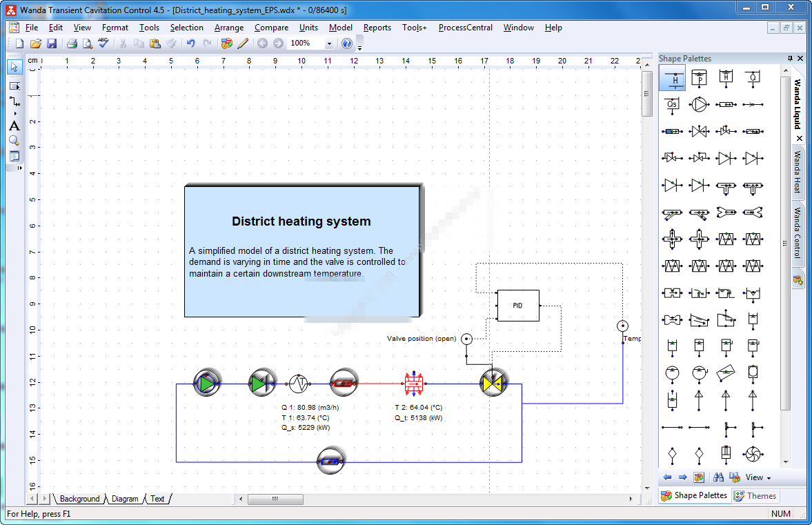Image resolution: width=812 pixels, height=525 pixels.
Task: Expand the left toolbar's small arrow flyout
Action: point(15,113)
